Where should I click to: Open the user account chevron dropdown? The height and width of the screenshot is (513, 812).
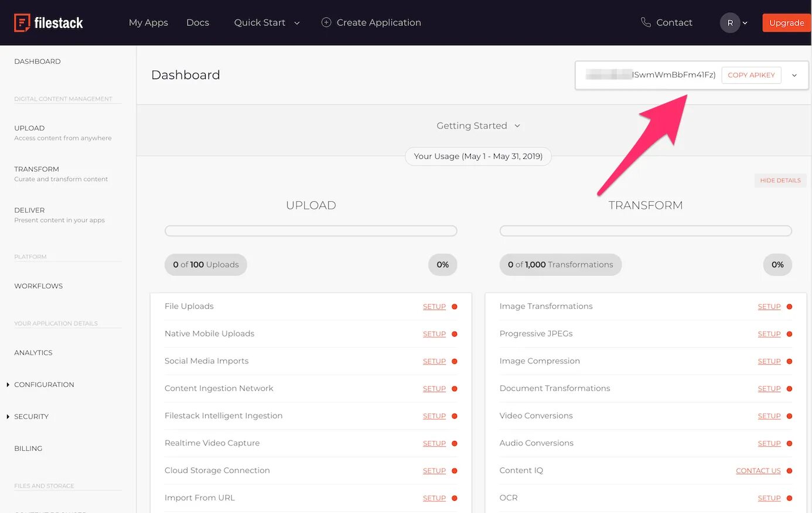[x=745, y=23]
